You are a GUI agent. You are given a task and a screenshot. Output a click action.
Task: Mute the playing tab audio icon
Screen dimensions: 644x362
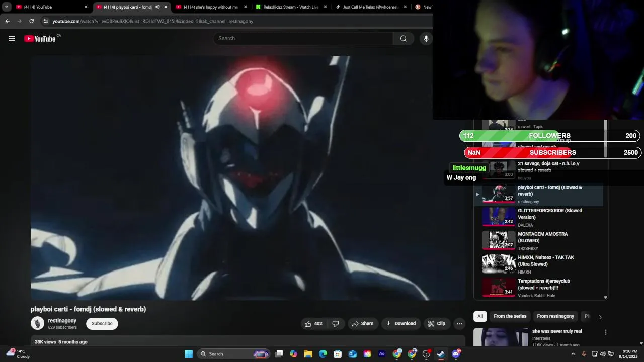[x=157, y=7]
